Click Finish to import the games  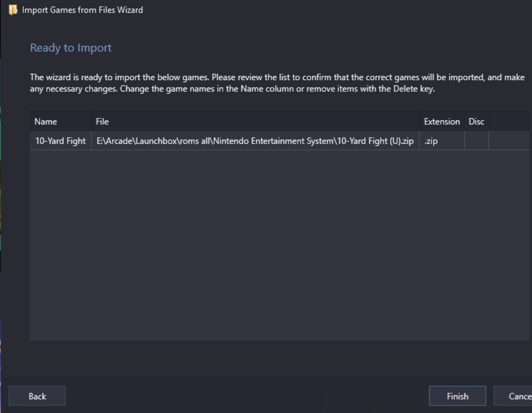(x=457, y=396)
